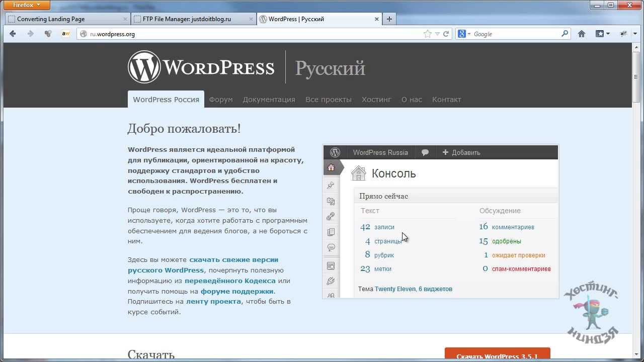This screenshot has width=644, height=362.
Task: Click 'комментариев' in the dashboard
Action: click(513, 227)
